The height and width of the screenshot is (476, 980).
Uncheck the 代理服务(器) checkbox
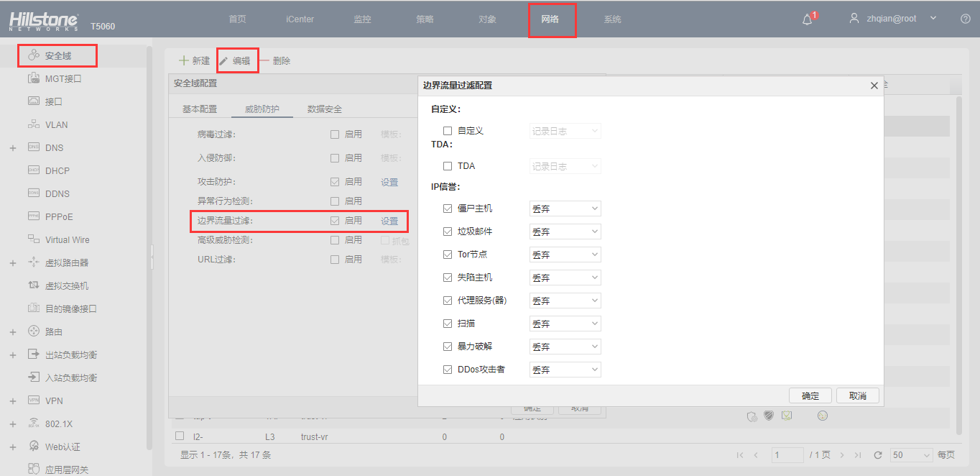pyautogui.click(x=448, y=301)
